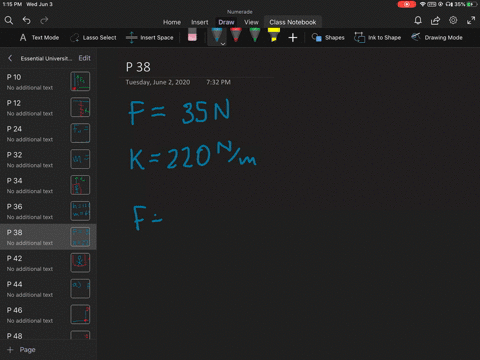Open page P 34
The image size is (480, 360).
click(48, 185)
